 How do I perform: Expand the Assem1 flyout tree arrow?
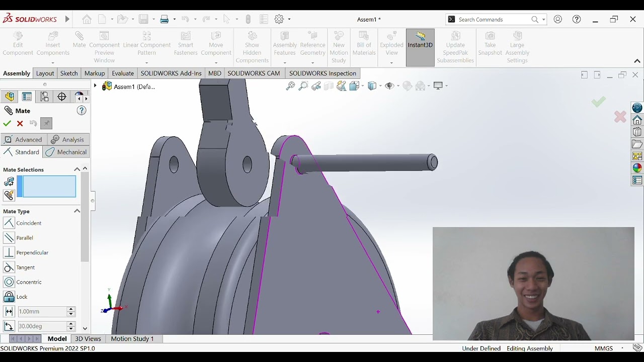click(x=95, y=86)
